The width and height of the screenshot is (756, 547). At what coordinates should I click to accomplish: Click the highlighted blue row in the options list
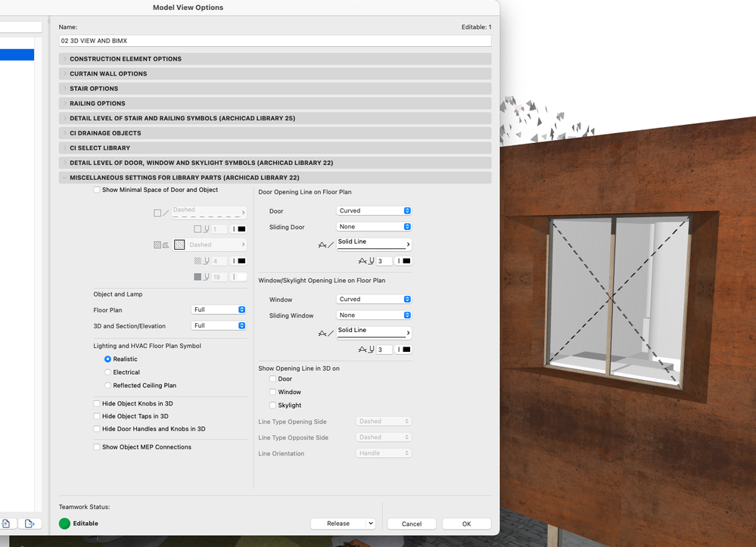[x=17, y=54]
